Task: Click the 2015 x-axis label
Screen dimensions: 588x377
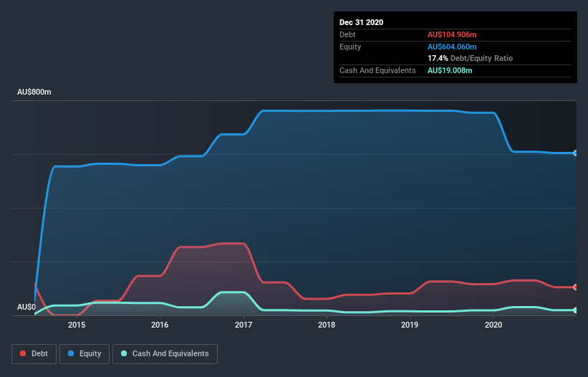Action: (x=77, y=325)
